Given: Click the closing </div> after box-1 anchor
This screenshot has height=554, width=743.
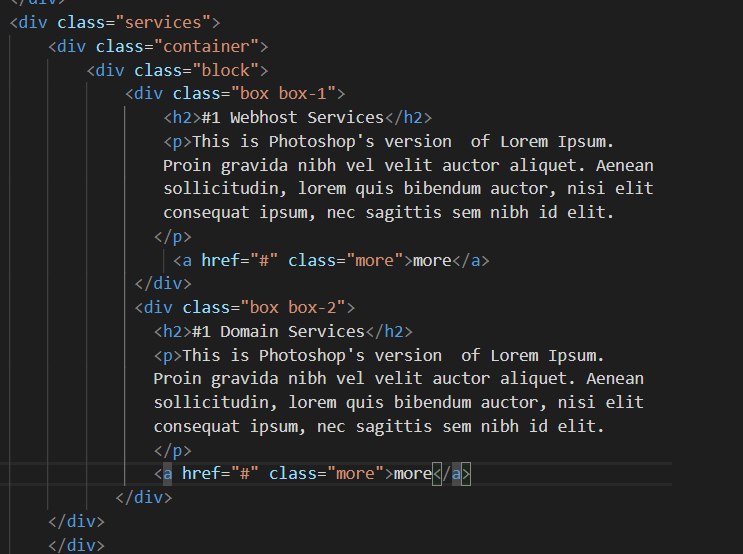Looking at the screenshot, I should pos(163,283).
